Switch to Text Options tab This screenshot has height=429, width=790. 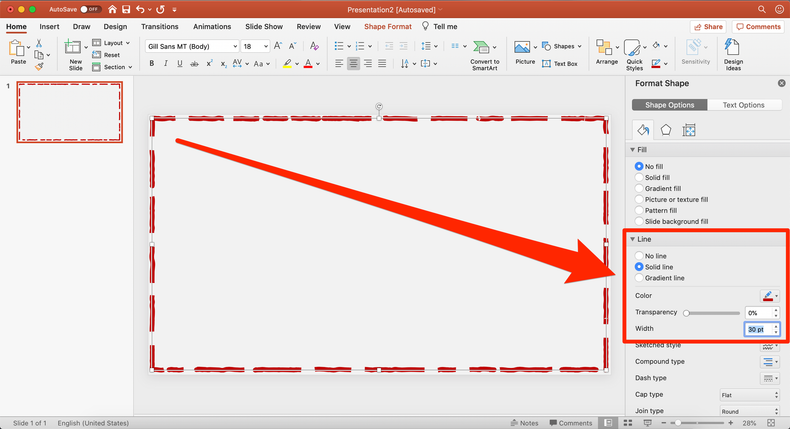744,105
